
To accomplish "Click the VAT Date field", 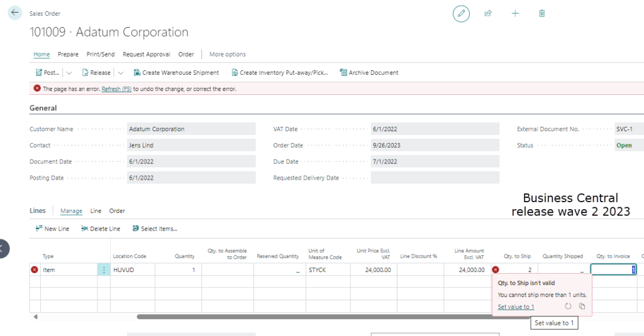I will 435,129.
